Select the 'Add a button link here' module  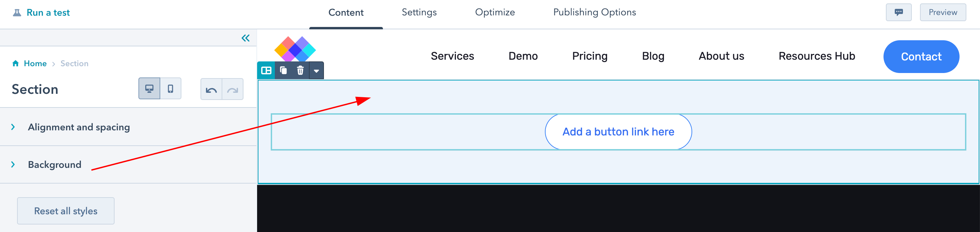[x=618, y=132]
